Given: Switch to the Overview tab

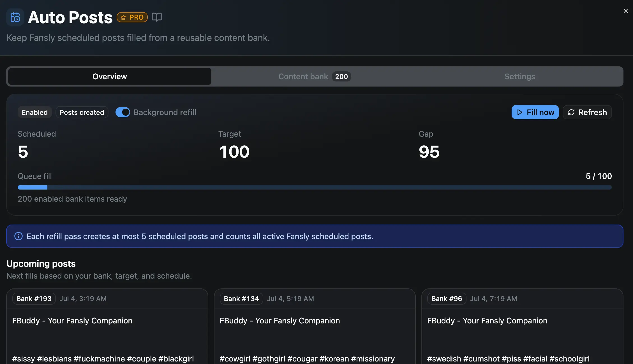Looking at the screenshot, I should coord(110,76).
